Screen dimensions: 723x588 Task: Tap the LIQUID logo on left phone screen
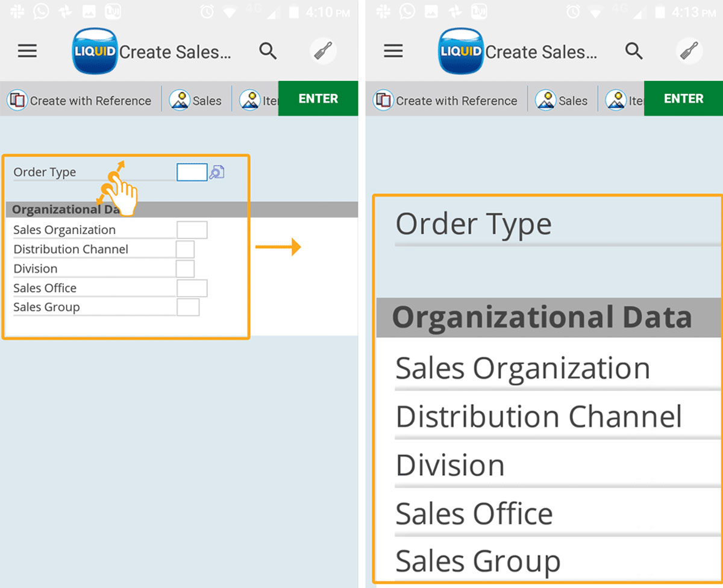[95, 52]
